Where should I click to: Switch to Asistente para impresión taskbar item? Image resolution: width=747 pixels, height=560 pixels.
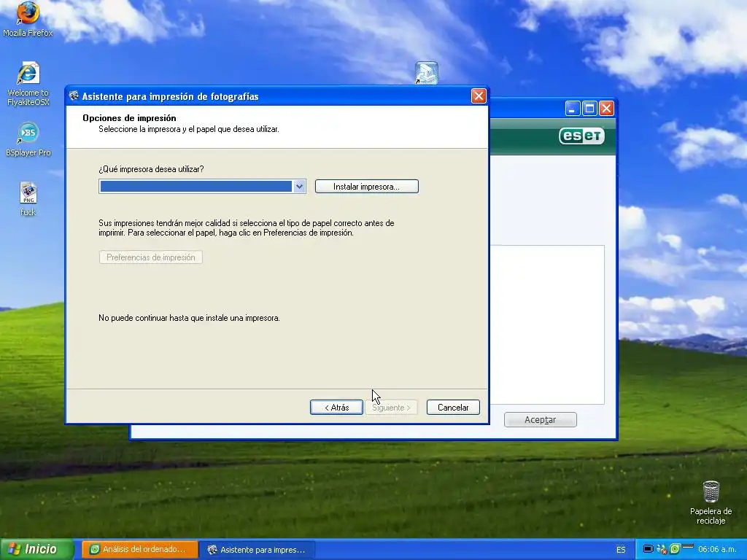258,549
